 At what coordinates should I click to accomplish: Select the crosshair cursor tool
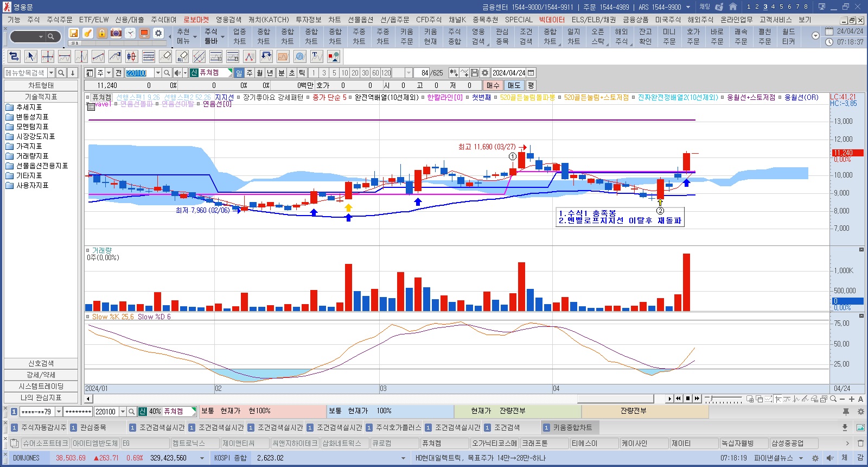point(48,56)
